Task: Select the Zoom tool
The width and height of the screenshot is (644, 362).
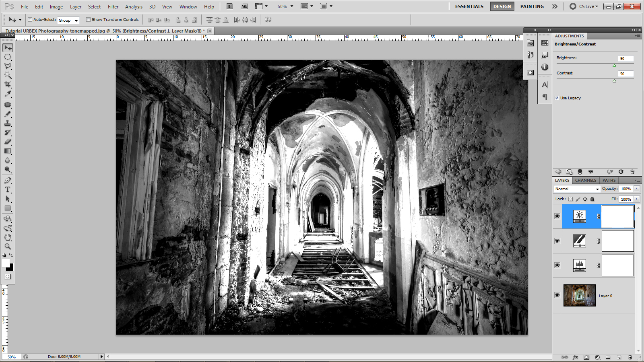Action: tap(8, 247)
